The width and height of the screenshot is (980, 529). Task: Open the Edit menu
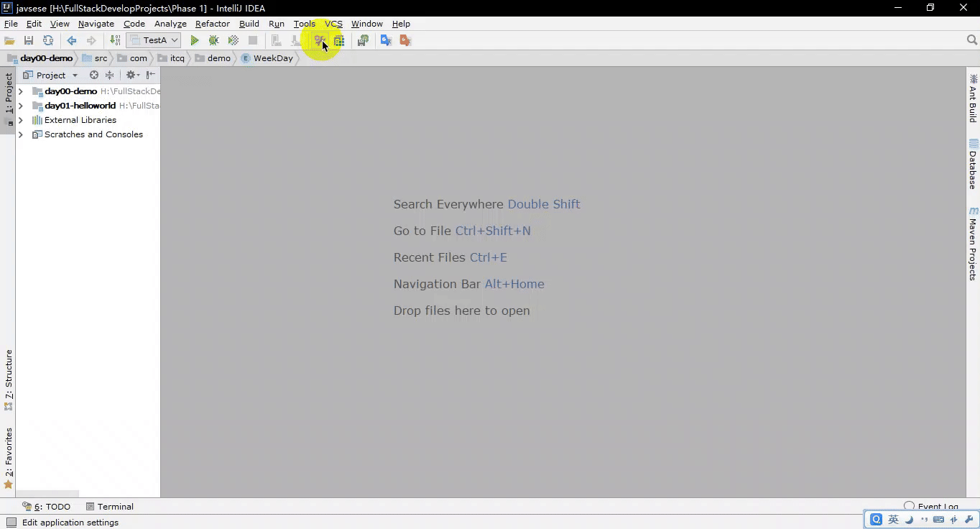[x=34, y=24]
